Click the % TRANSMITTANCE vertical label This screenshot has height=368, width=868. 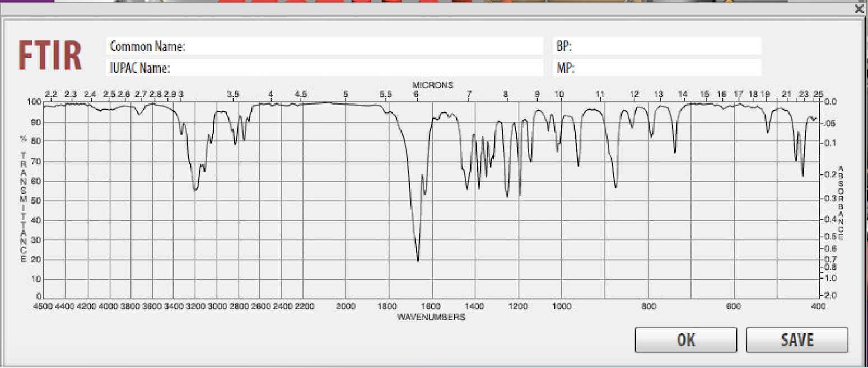tap(24, 199)
